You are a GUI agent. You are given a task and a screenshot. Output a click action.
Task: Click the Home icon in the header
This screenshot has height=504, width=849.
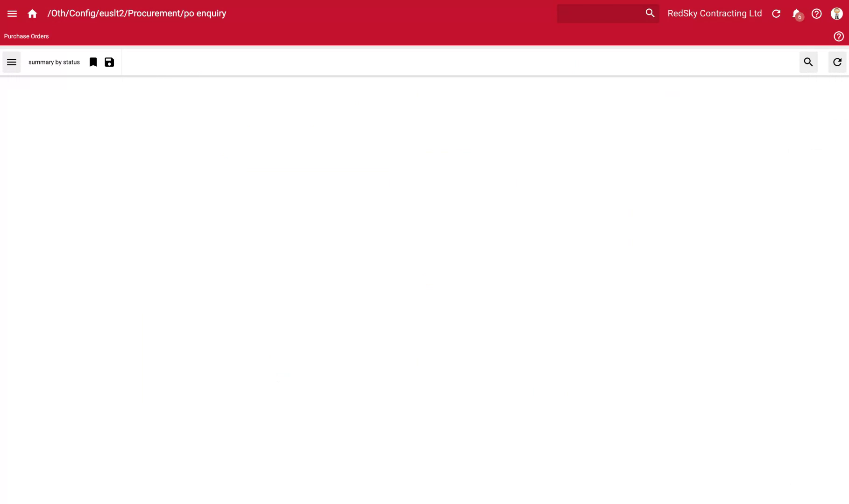point(32,13)
